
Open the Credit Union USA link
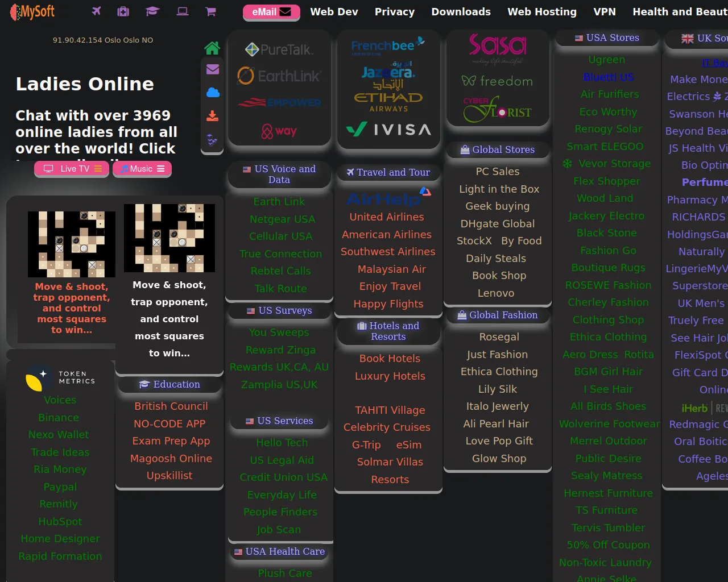point(284,477)
